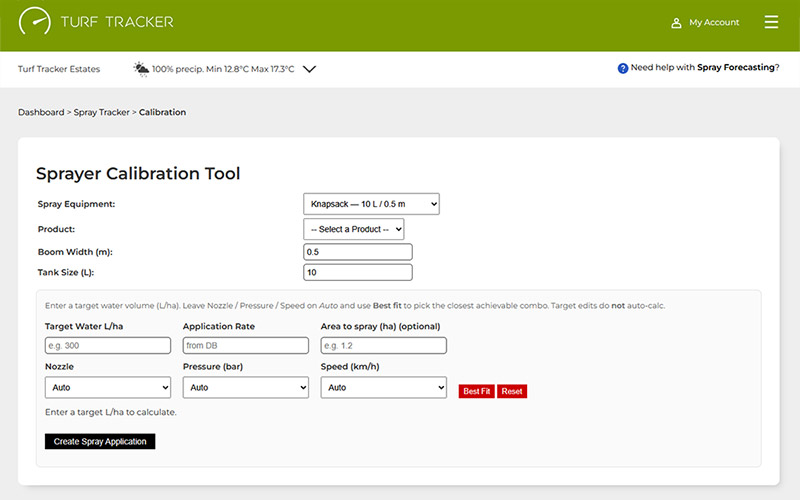Click the blue help question mark icon

622,68
